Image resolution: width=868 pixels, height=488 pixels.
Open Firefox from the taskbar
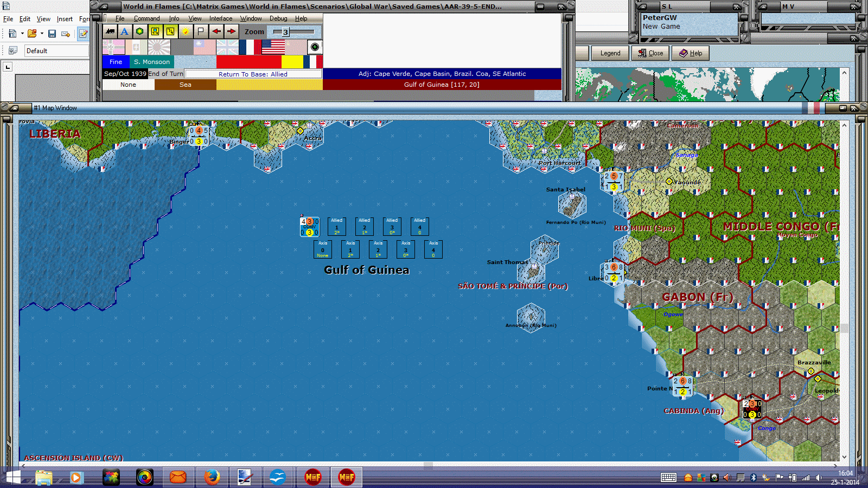point(212,477)
